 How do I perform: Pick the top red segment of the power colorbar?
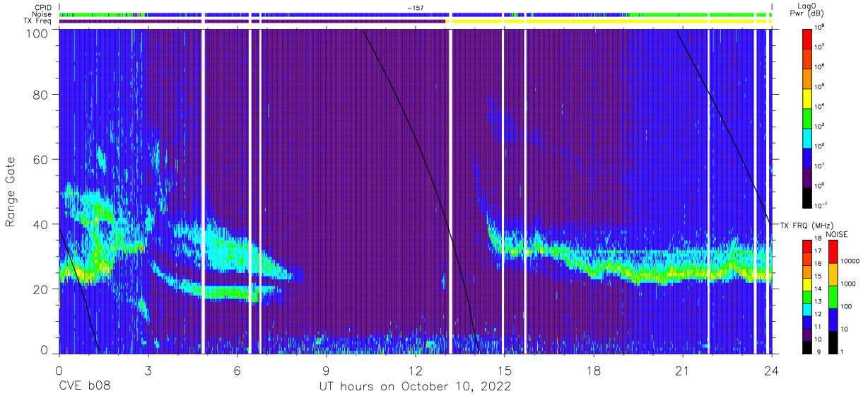click(x=806, y=37)
